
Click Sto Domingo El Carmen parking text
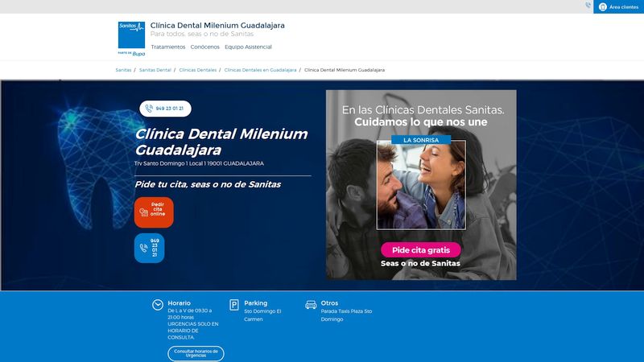click(x=262, y=315)
